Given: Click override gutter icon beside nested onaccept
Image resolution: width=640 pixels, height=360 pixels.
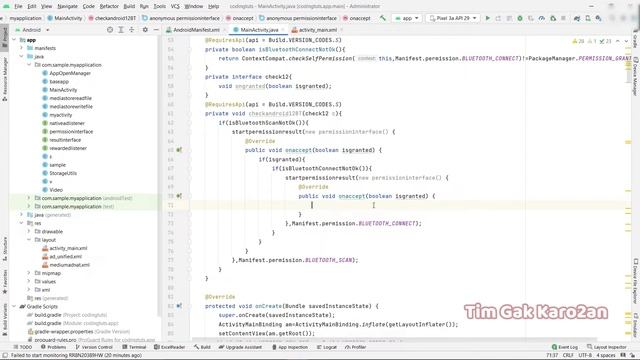Looking at the screenshot, I should tap(179, 196).
